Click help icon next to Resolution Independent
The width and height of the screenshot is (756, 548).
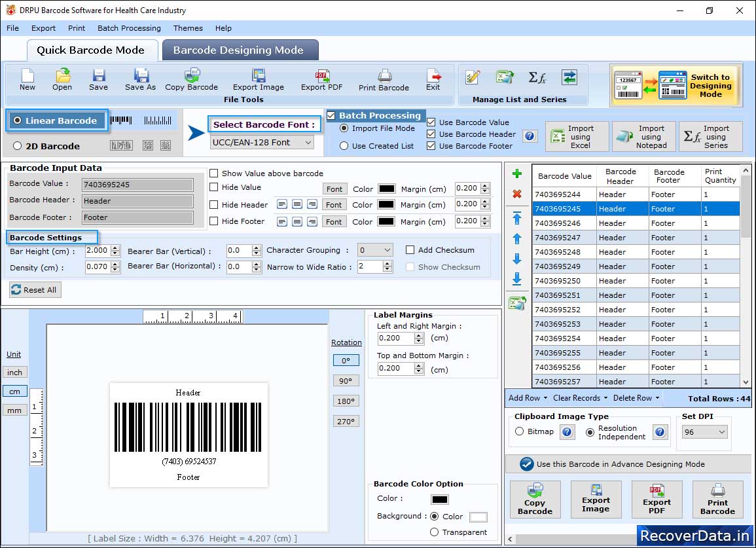[660, 431]
